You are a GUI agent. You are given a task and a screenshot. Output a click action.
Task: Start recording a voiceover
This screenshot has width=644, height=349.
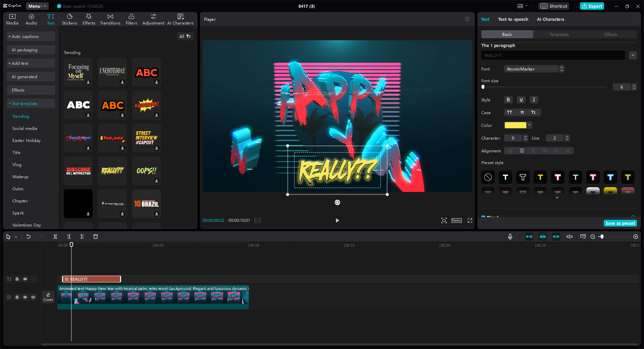click(x=510, y=237)
